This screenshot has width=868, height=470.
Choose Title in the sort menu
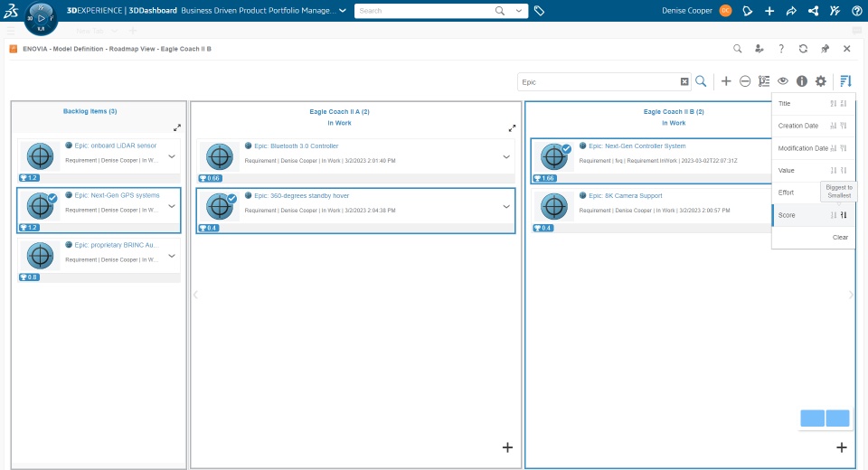point(785,104)
